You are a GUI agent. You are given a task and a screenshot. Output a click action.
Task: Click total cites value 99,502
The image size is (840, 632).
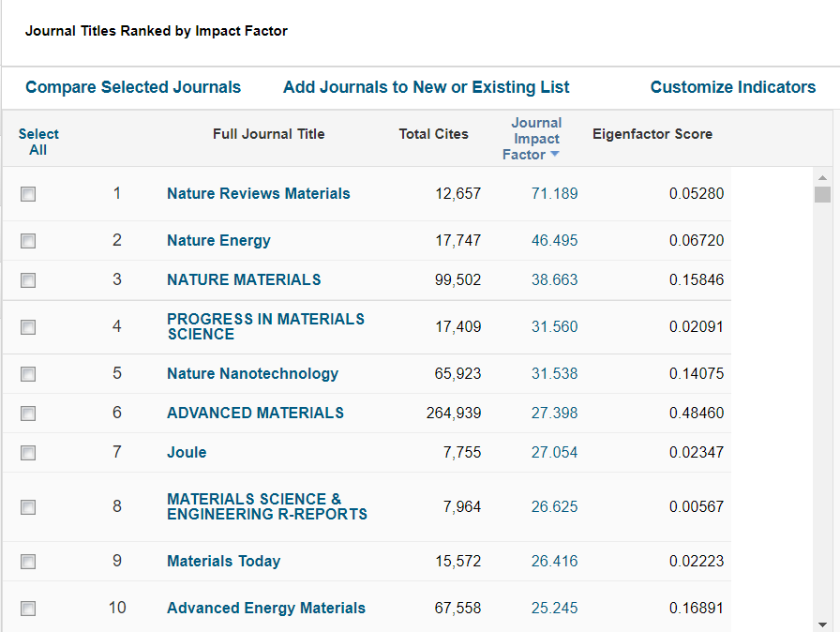[x=458, y=279]
